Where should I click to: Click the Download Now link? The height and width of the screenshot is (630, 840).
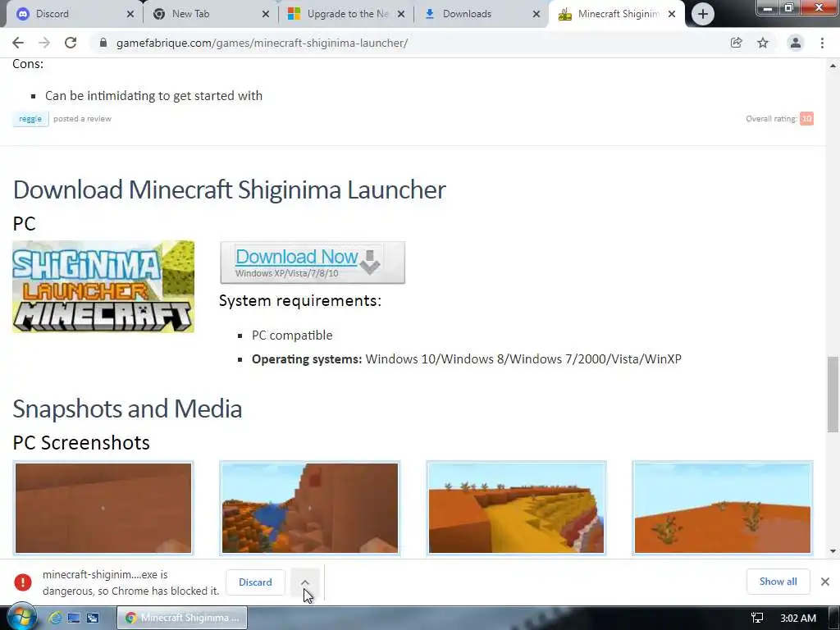296,257
